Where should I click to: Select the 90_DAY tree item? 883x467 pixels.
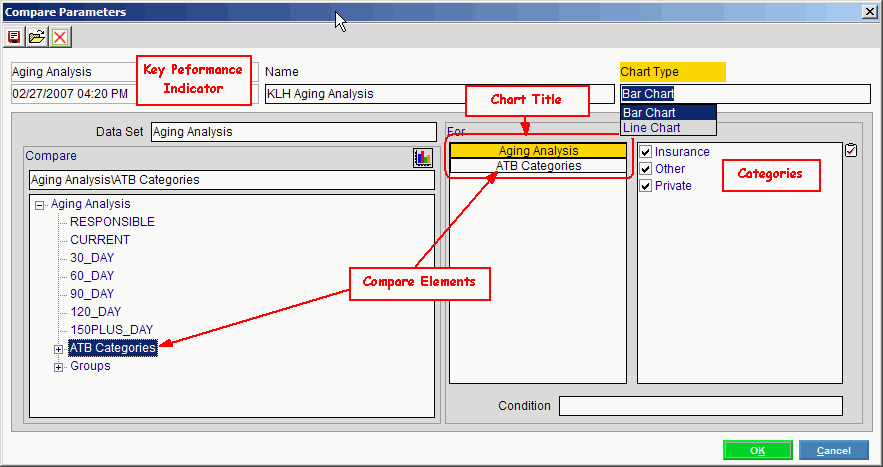[92, 294]
